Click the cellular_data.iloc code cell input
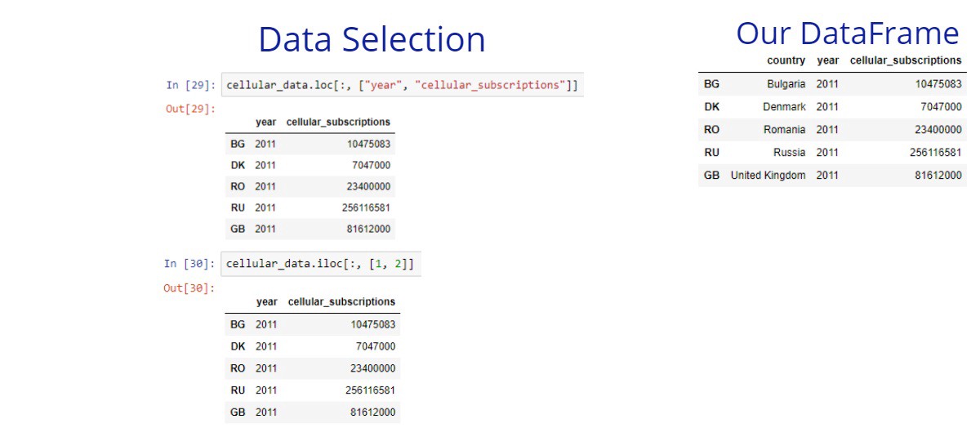This screenshot has width=980, height=428. (320, 264)
